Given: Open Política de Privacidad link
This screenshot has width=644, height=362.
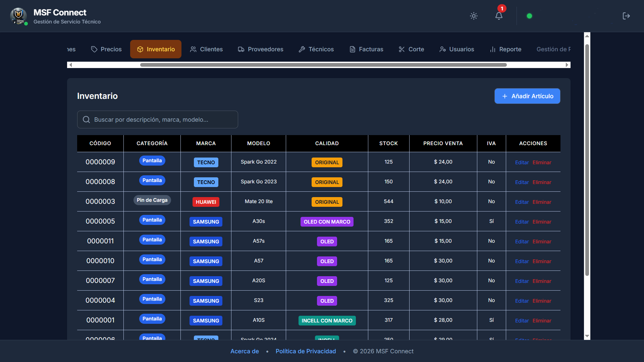Looking at the screenshot, I should [x=306, y=351].
